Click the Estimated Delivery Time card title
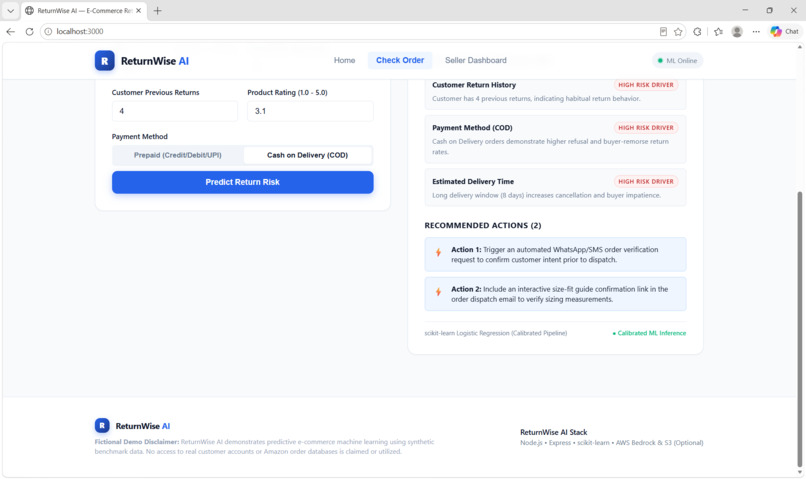This screenshot has height=479, width=806. [x=473, y=181]
